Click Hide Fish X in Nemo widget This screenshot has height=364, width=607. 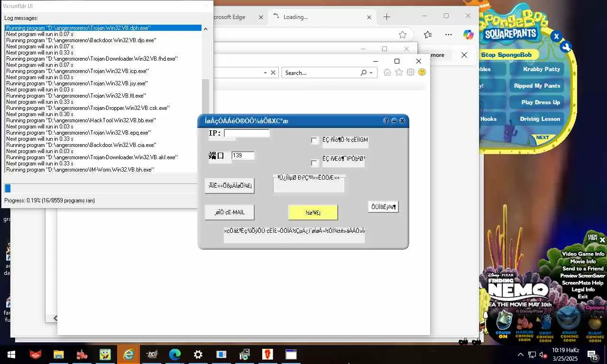(602, 240)
